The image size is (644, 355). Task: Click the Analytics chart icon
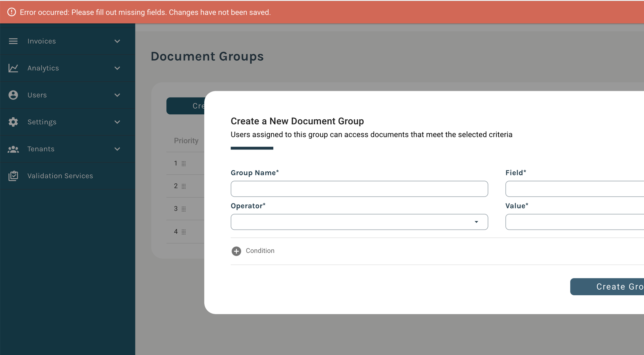click(13, 68)
